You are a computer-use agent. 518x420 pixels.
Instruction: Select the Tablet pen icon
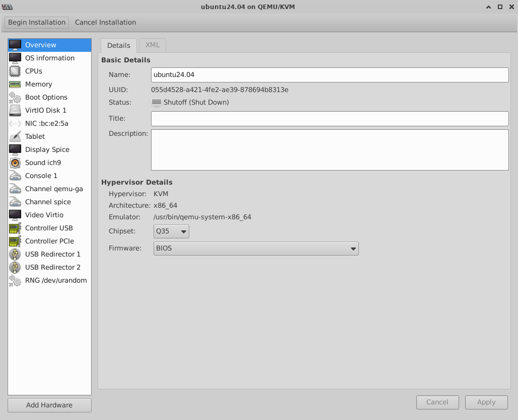(x=15, y=136)
